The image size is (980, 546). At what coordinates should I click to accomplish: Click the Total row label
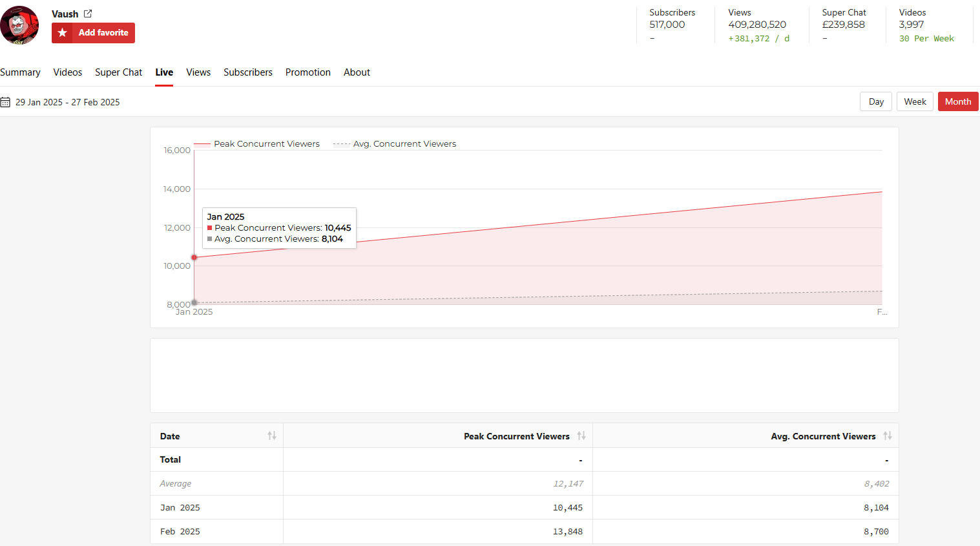pyautogui.click(x=171, y=459)
